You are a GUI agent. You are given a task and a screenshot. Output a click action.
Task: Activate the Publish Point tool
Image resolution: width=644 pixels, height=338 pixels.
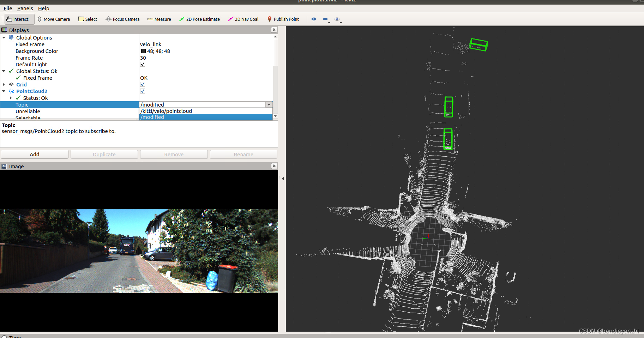click(283, 19)
